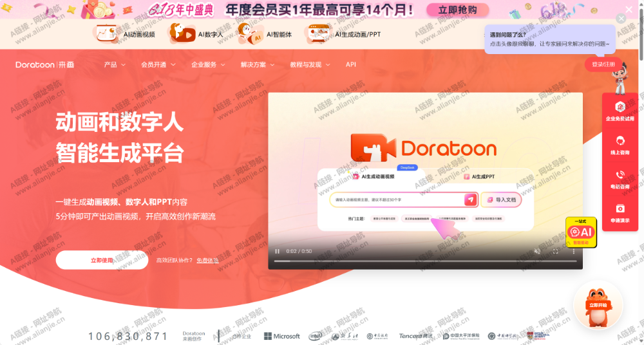Open the AI数字人 icon shortcut
644x345 pixels.
tap(196, 34)
